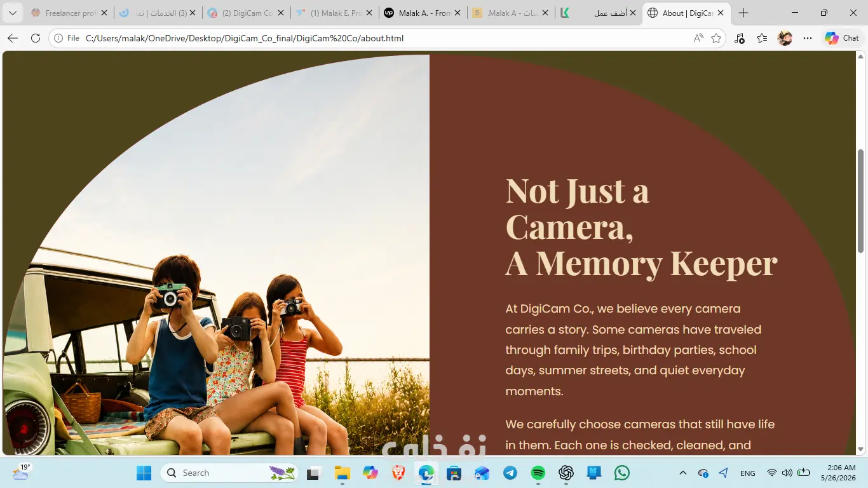Show hidden system tray icons
This screenshot has height=488, width=868.
coord(683,473)
